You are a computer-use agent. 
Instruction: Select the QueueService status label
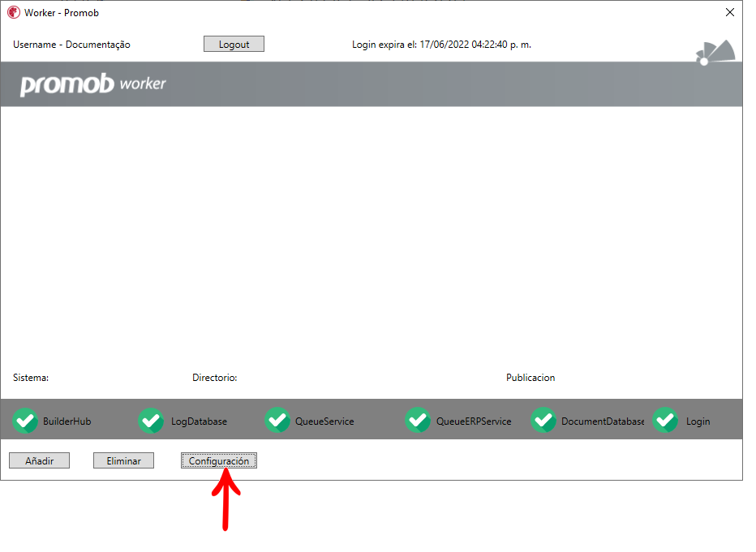tap(324, 421)
